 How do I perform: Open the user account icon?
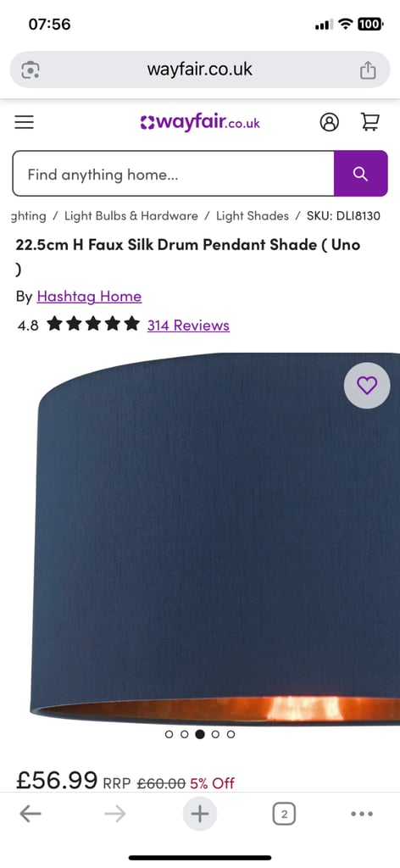[x=329, y=122]
